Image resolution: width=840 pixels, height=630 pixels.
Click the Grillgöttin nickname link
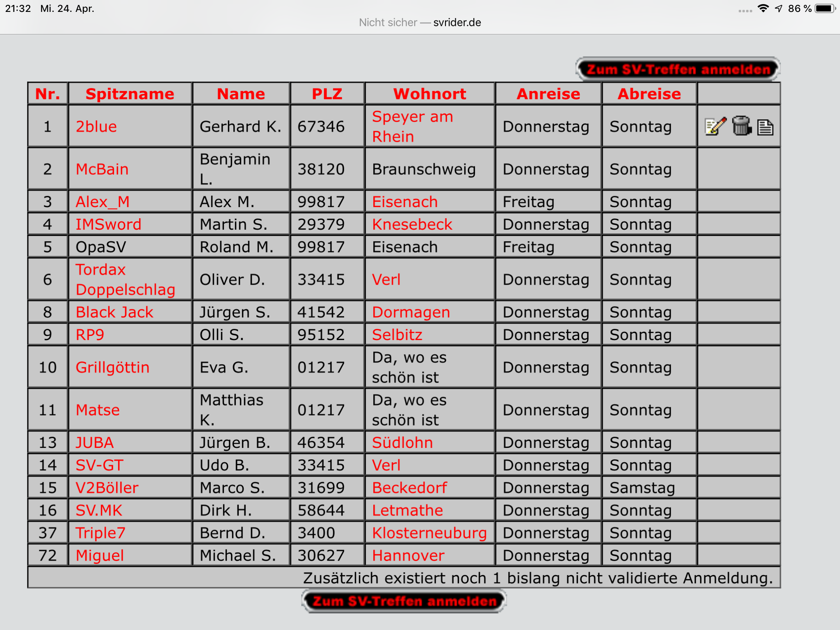pyautogui.click(x=112, y=367)
